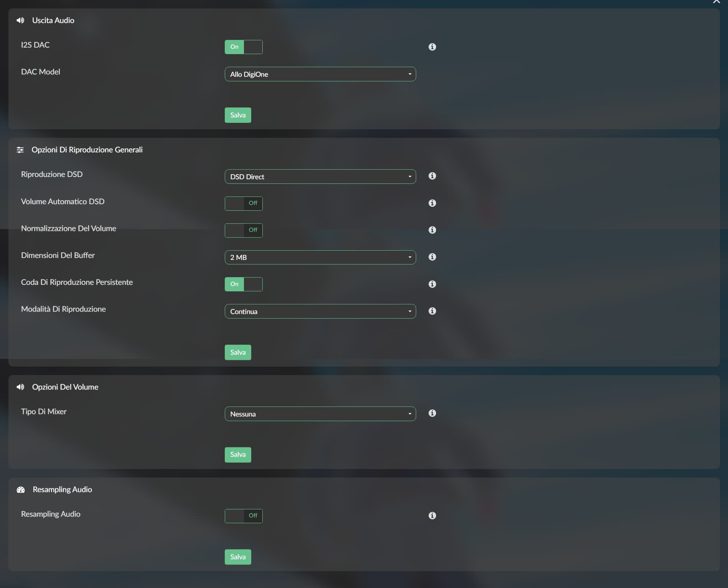The image size is (728, 588).
Task: Open info about Modalità Di Riproduzione
Action: 432,311
